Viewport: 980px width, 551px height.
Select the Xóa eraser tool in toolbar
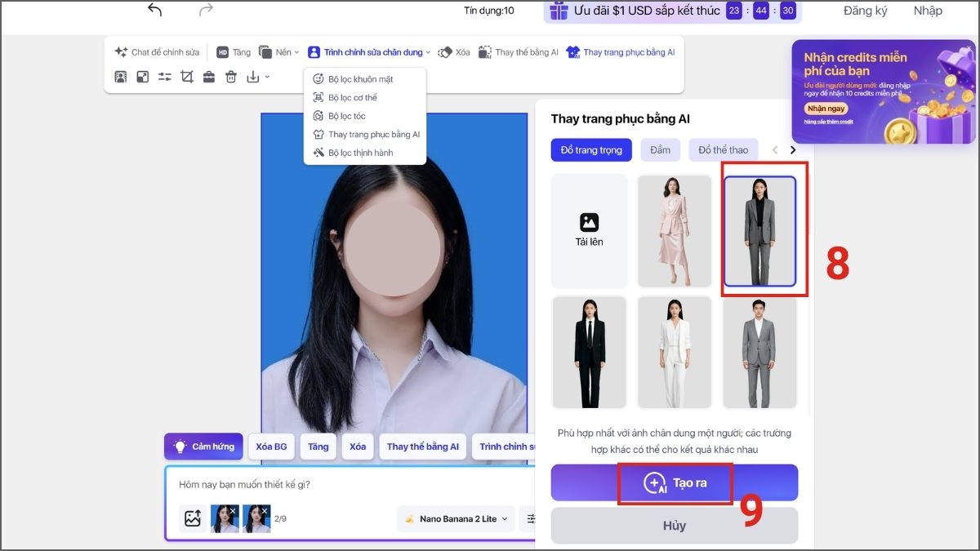(x=454, y=52)
